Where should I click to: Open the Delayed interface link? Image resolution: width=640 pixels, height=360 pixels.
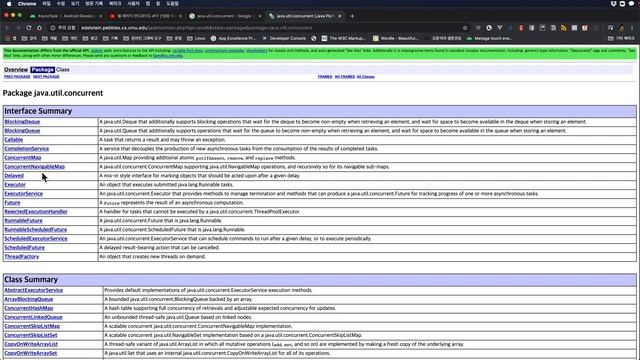[x=14, y=176]
